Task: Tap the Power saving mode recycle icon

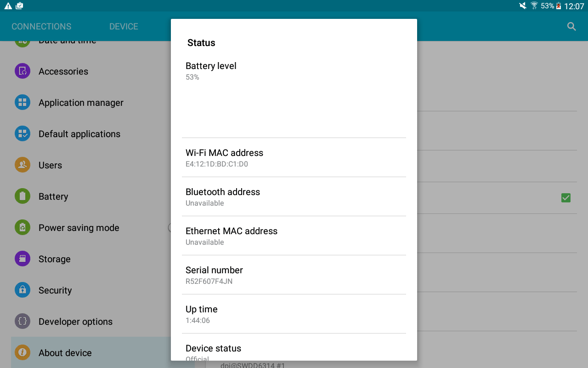Action: tap(23, 227)
